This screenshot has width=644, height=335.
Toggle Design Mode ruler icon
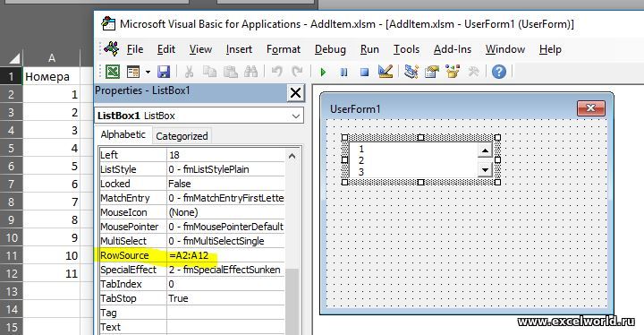(386, 72)
